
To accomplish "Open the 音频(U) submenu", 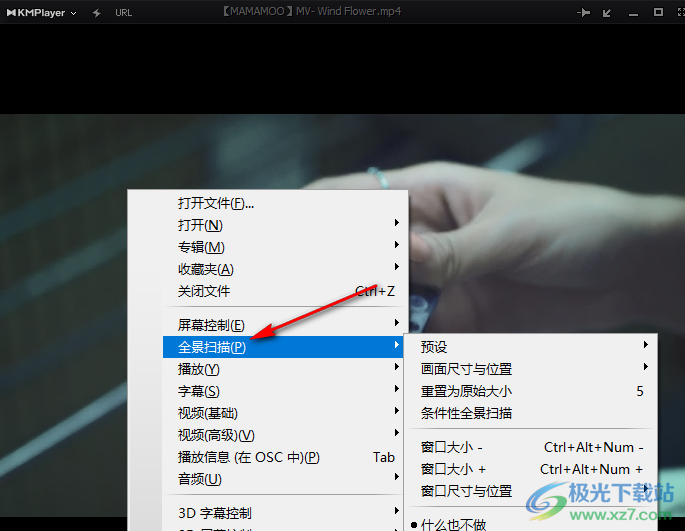I will click(283, 479).
